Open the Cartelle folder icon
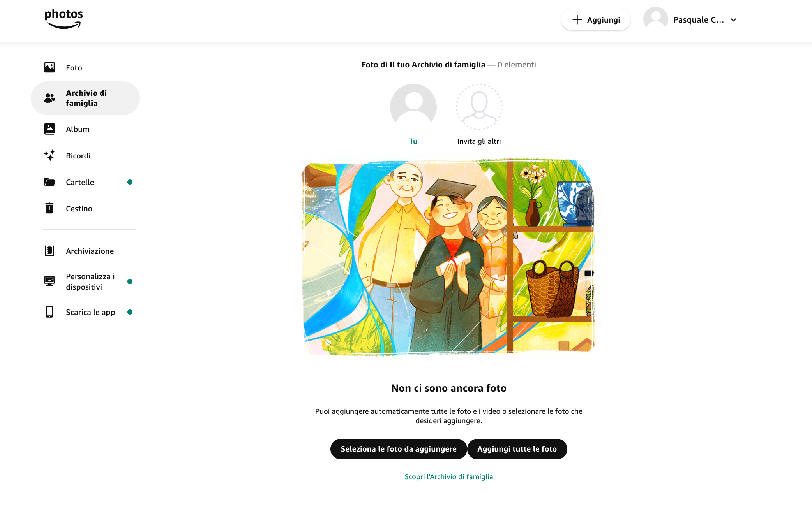The height and width of the screenshot is (531, 812). [x=49, y=182]
